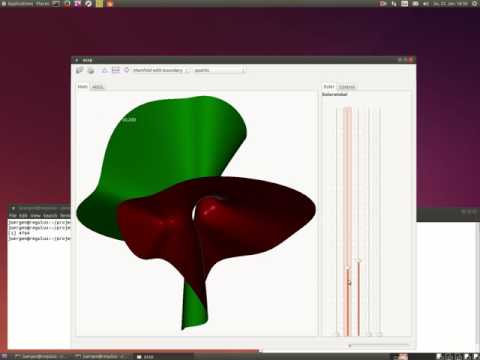The width and height of the screenshot is (480, 360).
Task: Click the orange launcher icon in top panel
Action: pos(110,4)
